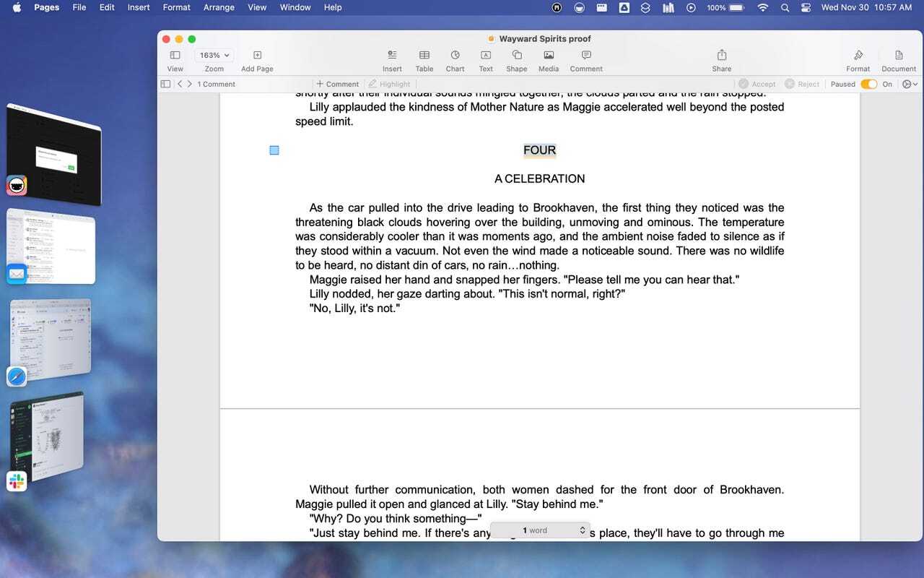Open the View options dropdown
924x578 pixels.
point(175,60)
